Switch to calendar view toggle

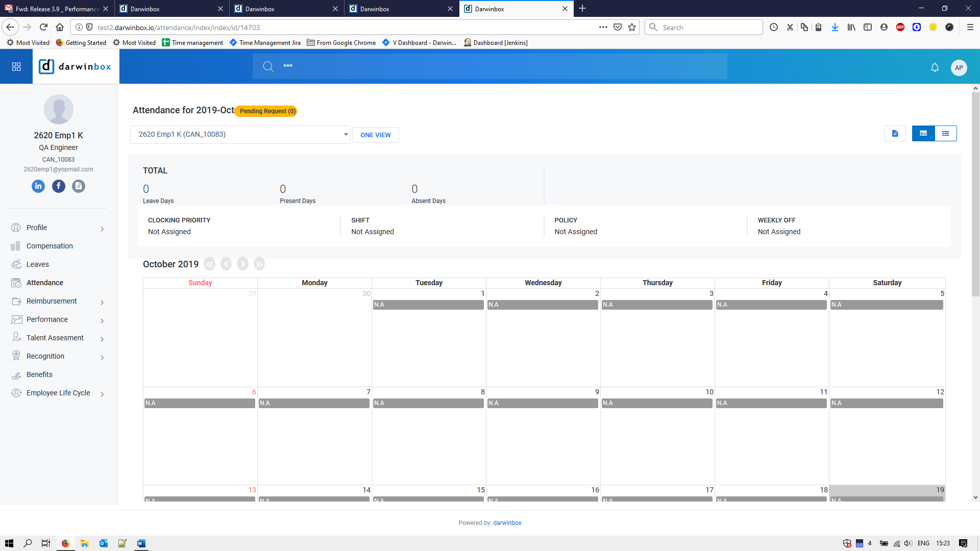tap(923, 134)
